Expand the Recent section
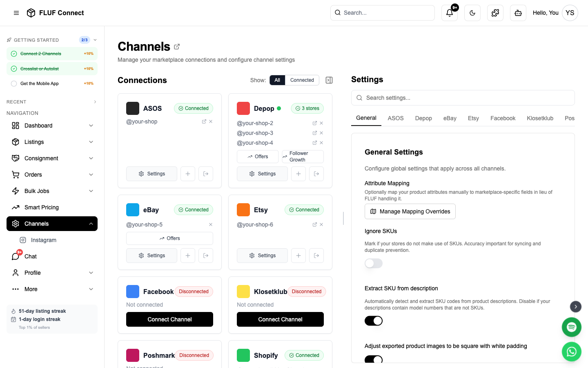This screenshot has height=368, width=588. point(95,102)
